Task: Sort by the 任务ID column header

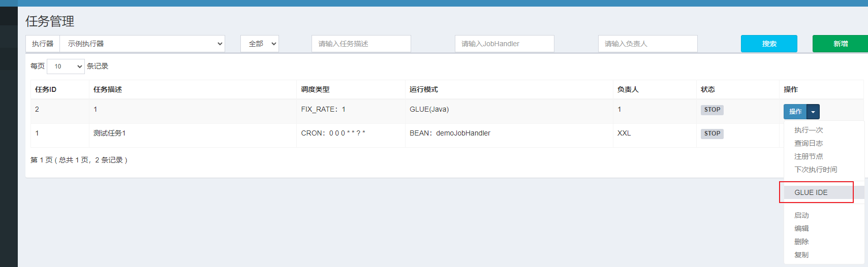Action: click(46, 89)
